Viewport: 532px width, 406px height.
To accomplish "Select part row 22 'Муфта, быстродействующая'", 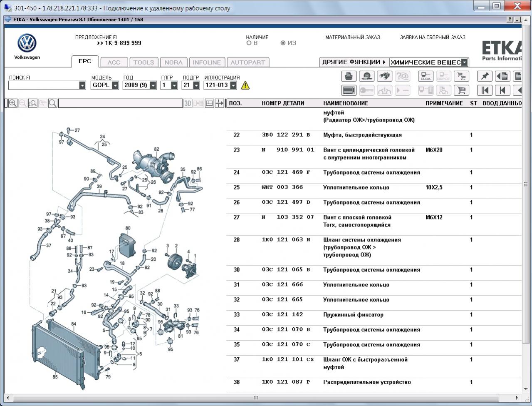I will [374, 135].
